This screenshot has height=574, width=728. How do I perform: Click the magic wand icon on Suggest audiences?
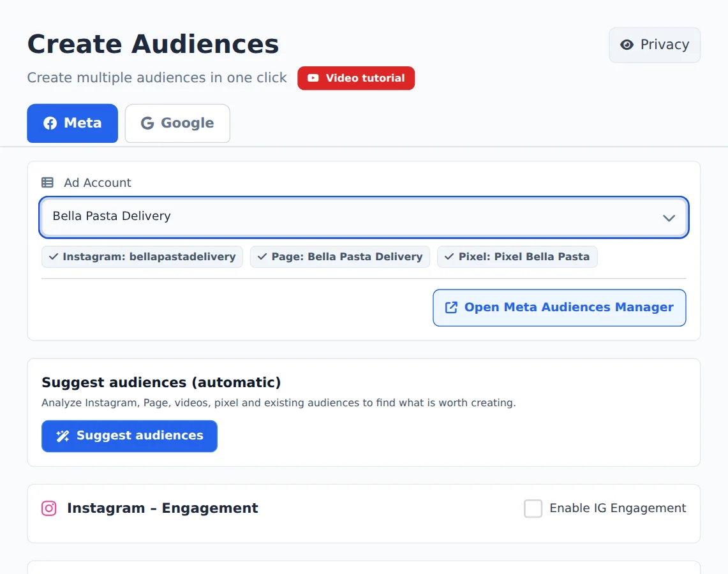[x=63, y=436]
